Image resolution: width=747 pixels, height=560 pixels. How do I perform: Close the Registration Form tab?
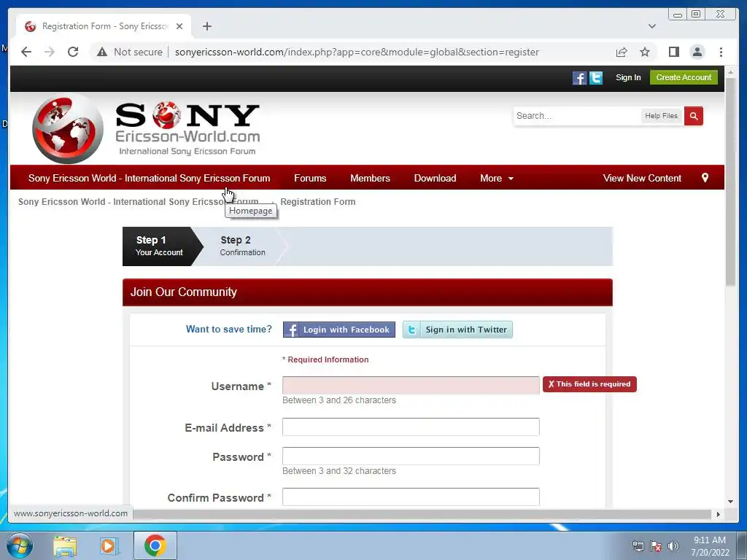(x=179, y=26)
